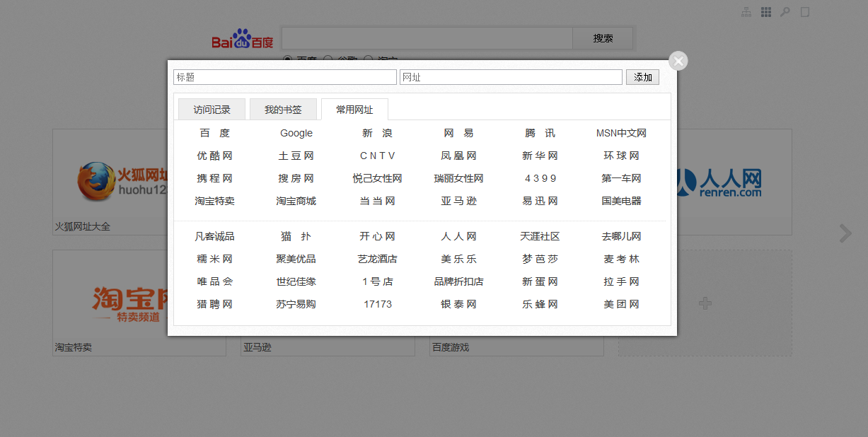
Task: Open the 美团网 link
Action: tap(622, 304)
